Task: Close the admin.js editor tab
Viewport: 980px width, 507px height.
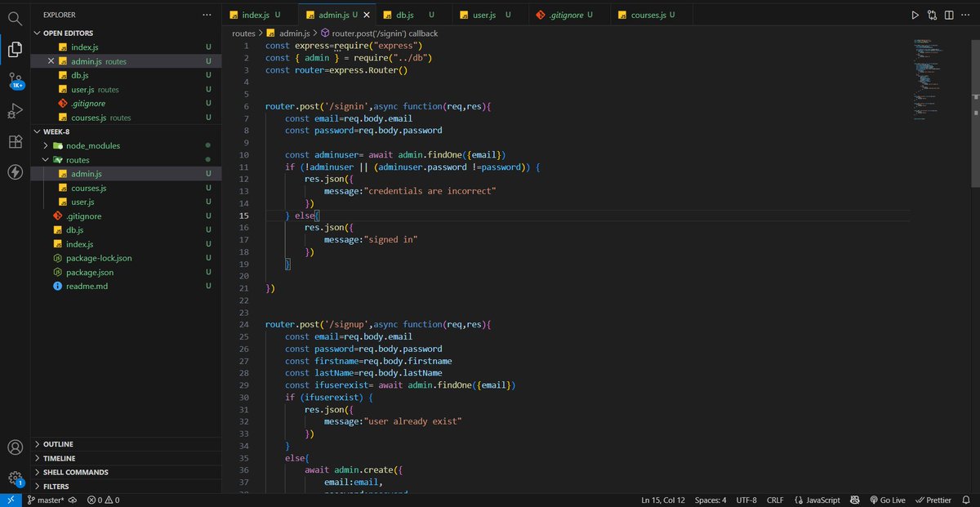Action: click(365, 15)
